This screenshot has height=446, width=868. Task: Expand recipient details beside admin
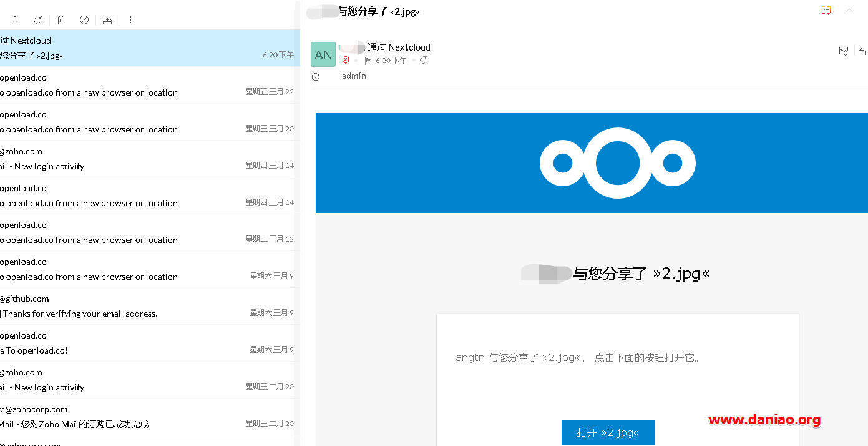pos(316,77)
